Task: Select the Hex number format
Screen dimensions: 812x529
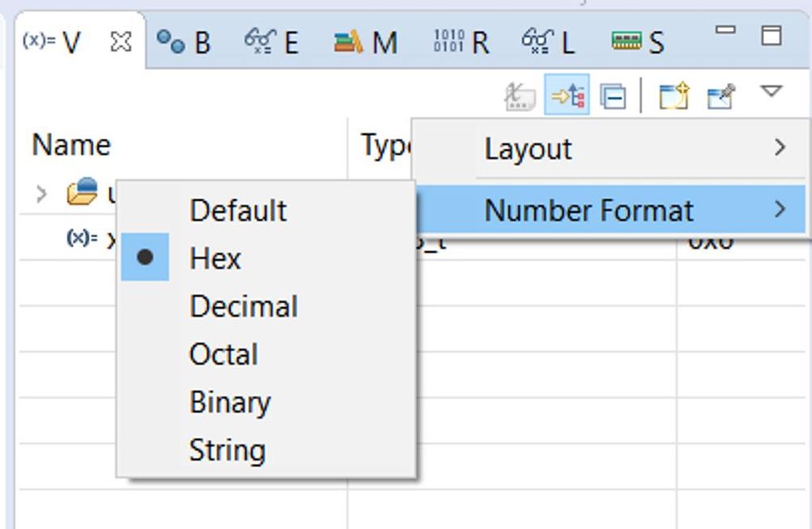Action: [x=215, y=258]
